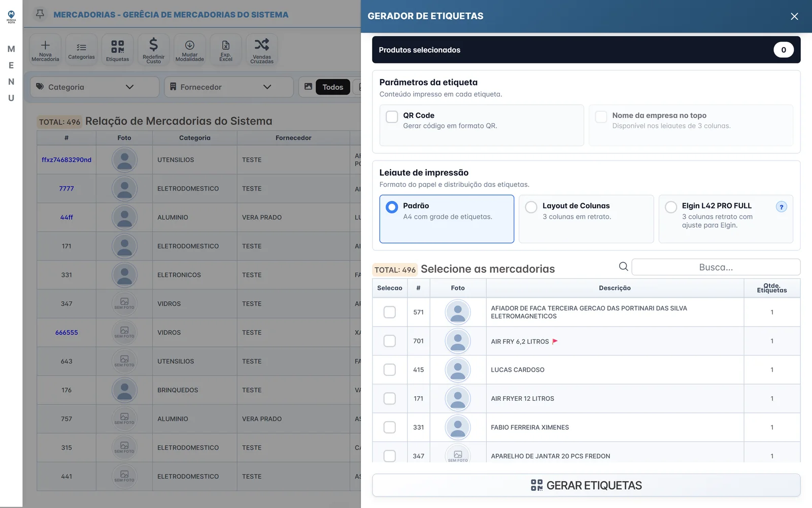The image size is (812, 508).
Task: Open merchandise code 7777 link
Action: [66, 188]
